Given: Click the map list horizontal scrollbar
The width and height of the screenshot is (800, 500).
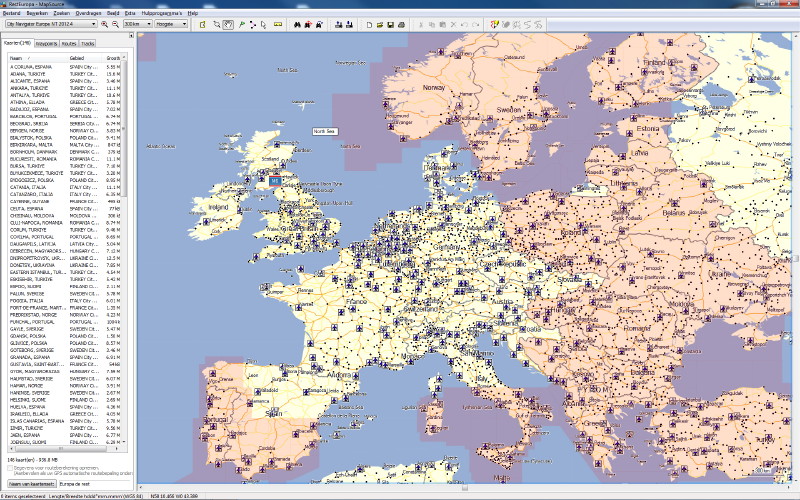Looking at the screenshot, I should pos(64,448).
